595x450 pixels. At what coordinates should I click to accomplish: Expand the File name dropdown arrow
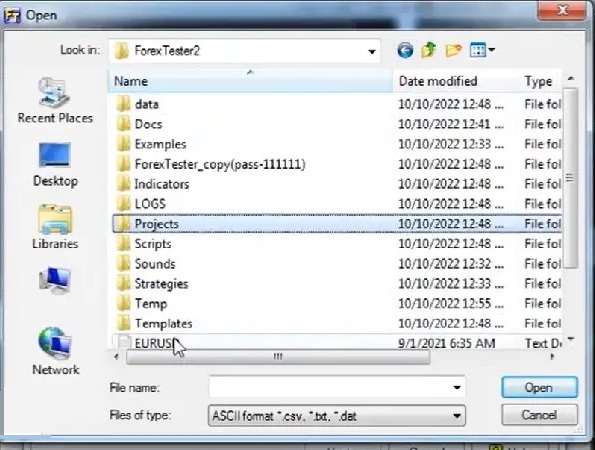click(x=457, y=387)
